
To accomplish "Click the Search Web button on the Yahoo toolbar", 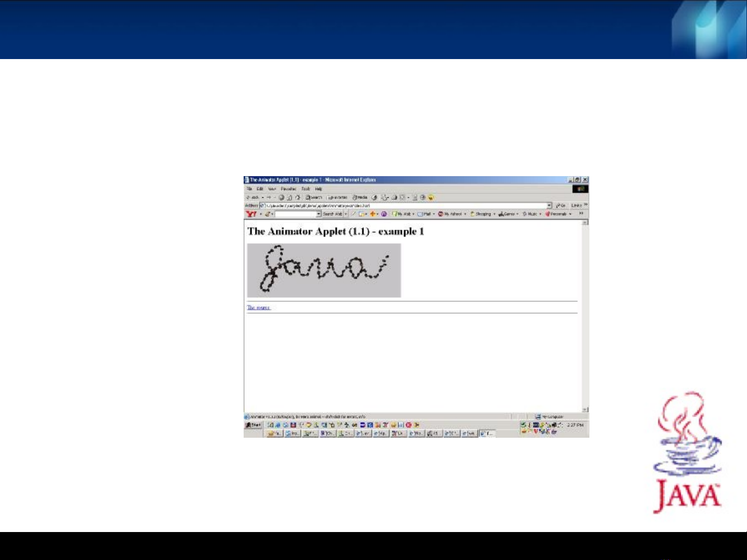I will [x=332, y=214].
